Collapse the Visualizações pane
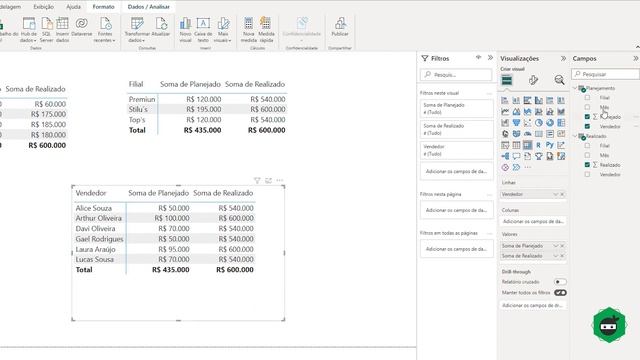This screenshot has height=360, width=640. tap(563, 58)
